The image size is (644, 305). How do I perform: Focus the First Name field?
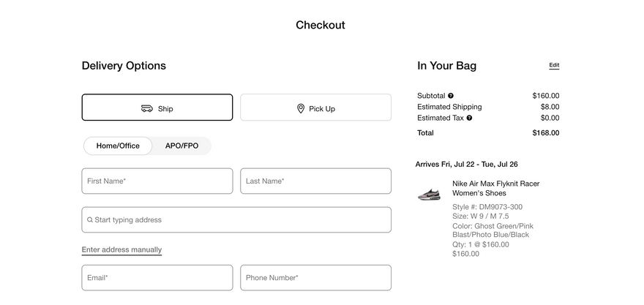pyautogui.click(x=157, y=181)
